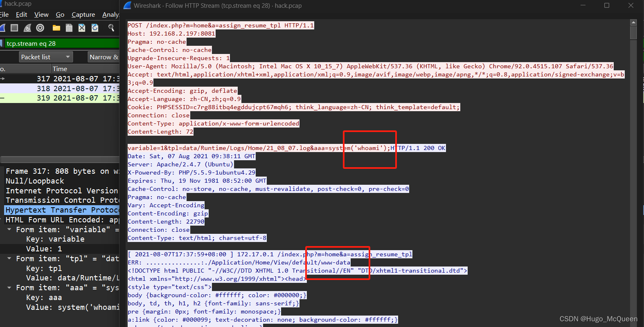The height and width of the screenshot is (327, 644).
Task: Click the Host: 192.168.2.197:8081 line
Action: point(171,34)
